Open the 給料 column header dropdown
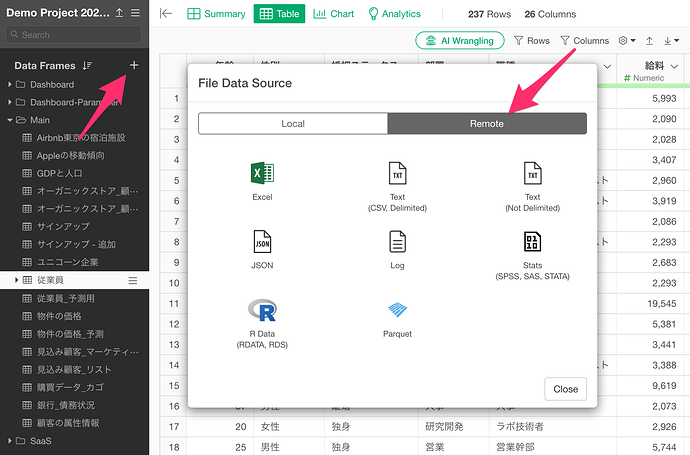The height and width of the screenshot is (455, 690). pos(674,66)
